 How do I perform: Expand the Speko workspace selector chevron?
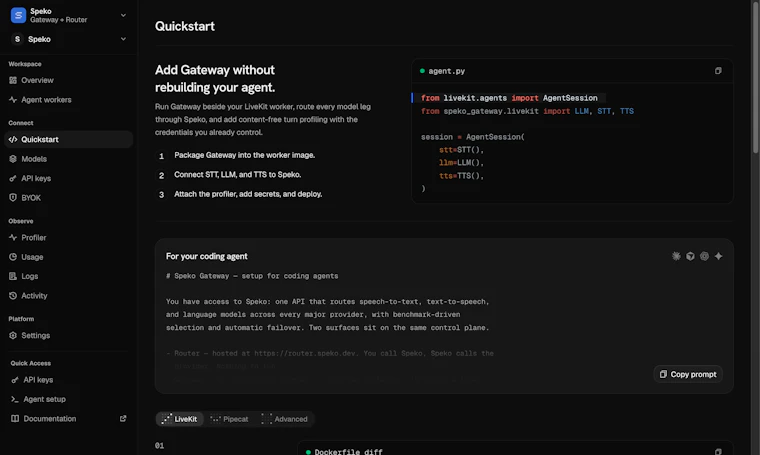[123, 39]
